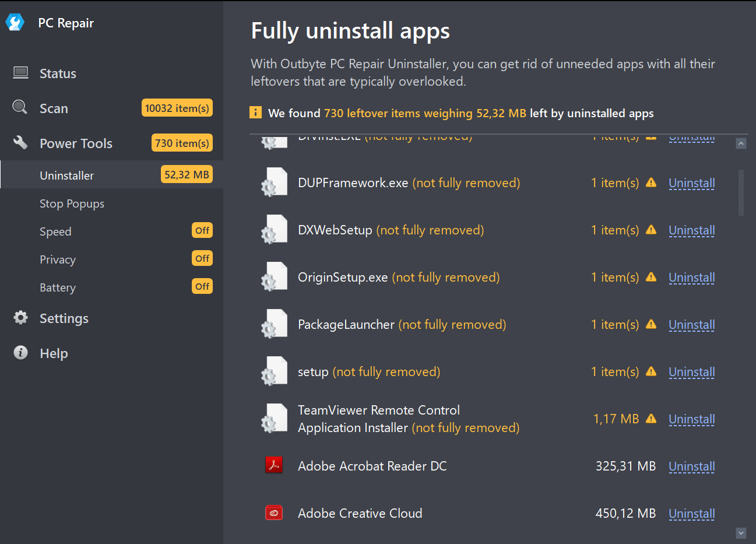Click the warning icon beside PackageLauncher

click(x=651, y=324)
